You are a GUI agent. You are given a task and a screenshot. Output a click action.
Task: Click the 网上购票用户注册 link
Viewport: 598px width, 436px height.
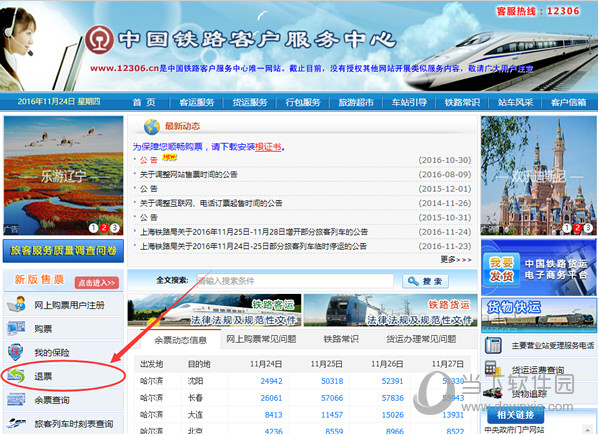point(69,305)
